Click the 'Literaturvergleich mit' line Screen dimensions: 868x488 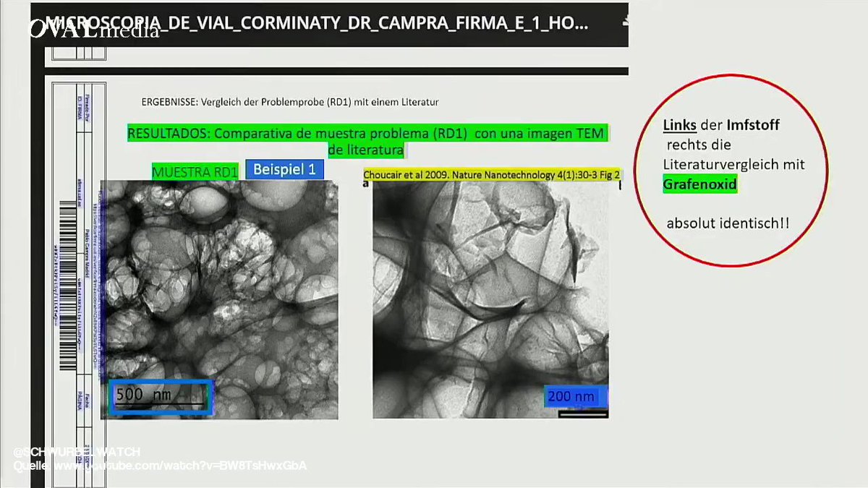pos(733,165)
